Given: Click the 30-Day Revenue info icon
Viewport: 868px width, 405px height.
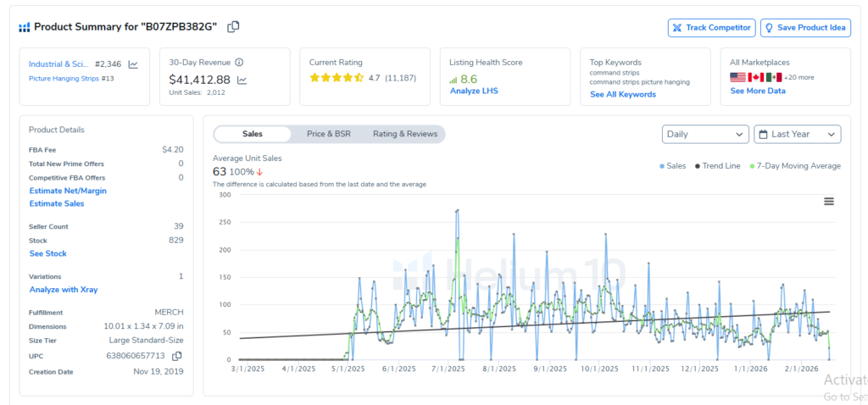Looking at the screenshot, I should pyautogui.click(x=239, y=63).
